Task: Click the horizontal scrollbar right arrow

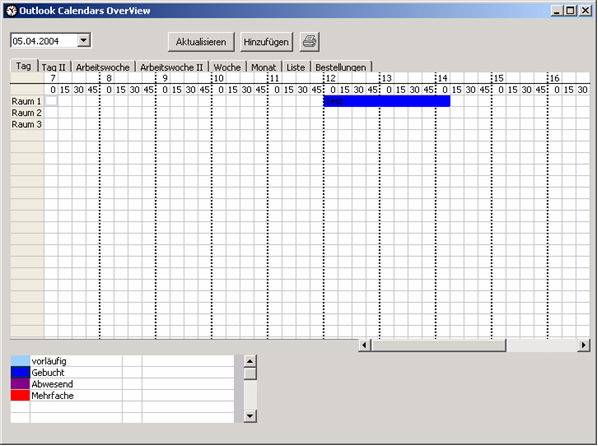Action: point(584,345)
